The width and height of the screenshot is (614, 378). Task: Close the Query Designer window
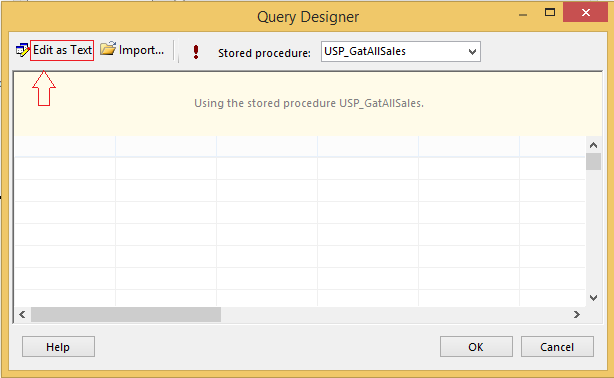585,13
